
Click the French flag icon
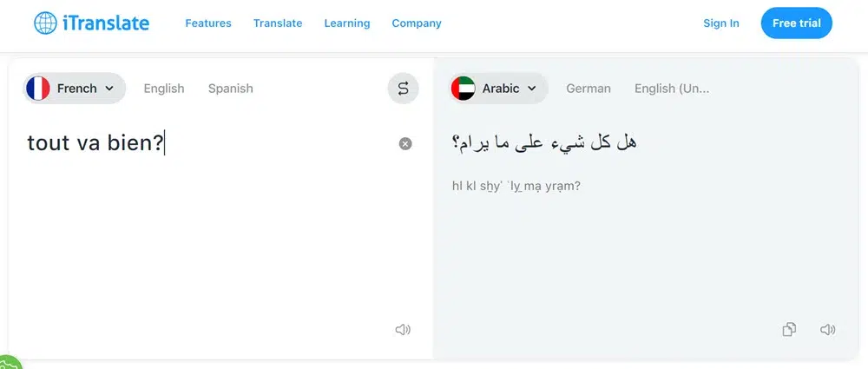click(x=37, y=89)
